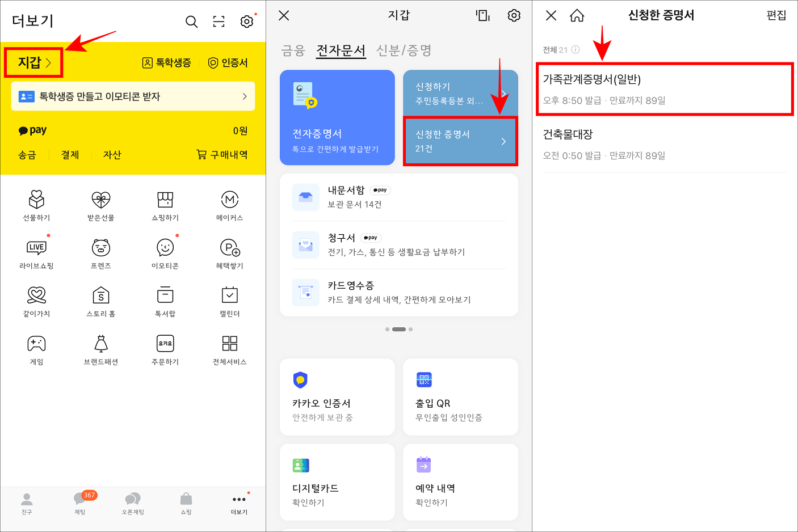Screen dimensions: 798x532
Task: Tap 편집 edit button
Action: [x=776, y=15]
